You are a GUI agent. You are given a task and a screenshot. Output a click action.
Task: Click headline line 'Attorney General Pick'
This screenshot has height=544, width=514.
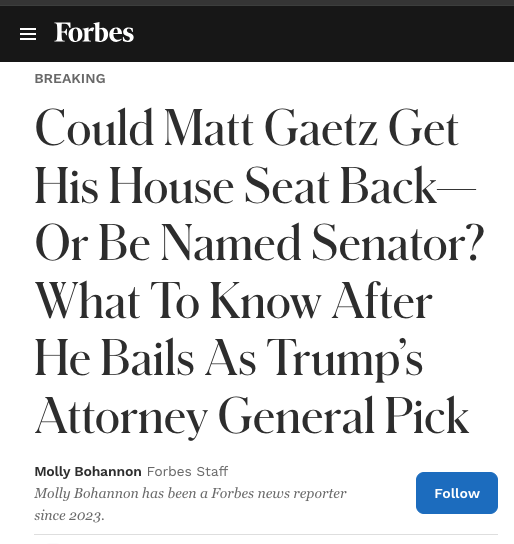(252, 416)
